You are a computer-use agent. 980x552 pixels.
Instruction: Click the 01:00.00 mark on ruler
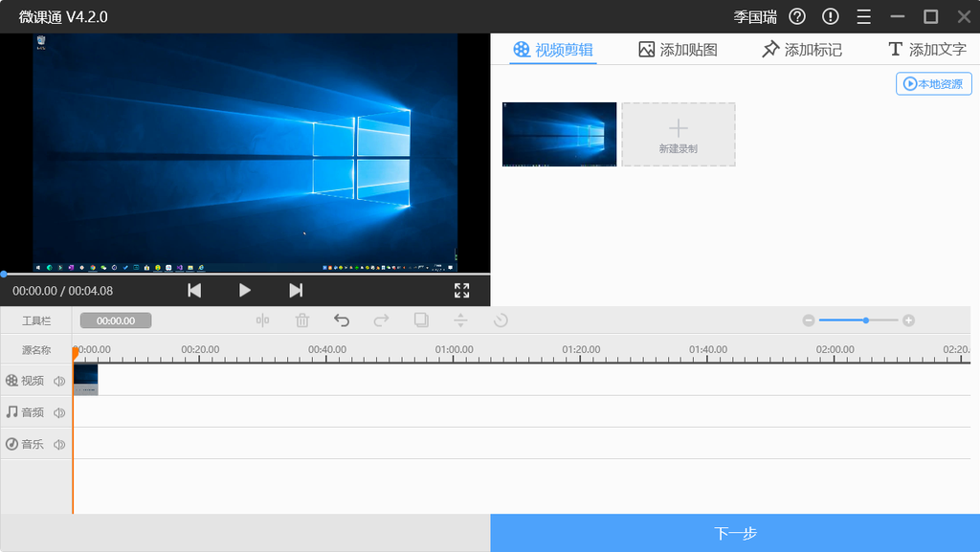click(455, 350)
